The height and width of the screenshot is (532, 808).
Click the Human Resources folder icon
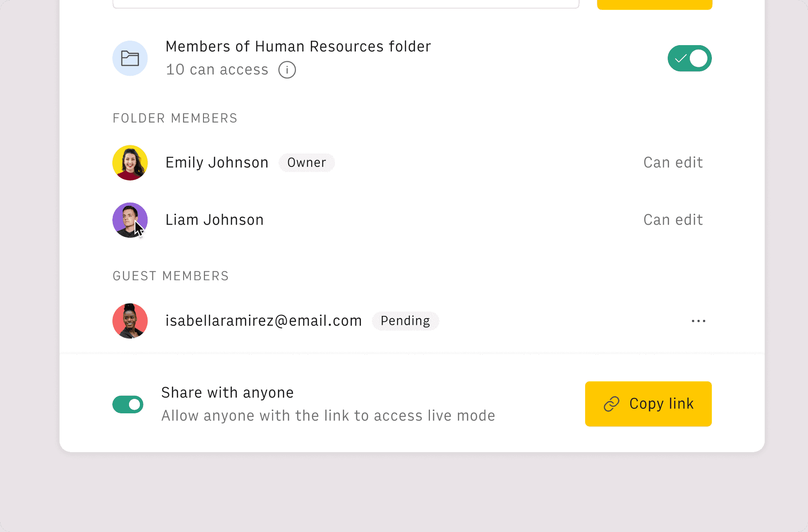[130, 58]
